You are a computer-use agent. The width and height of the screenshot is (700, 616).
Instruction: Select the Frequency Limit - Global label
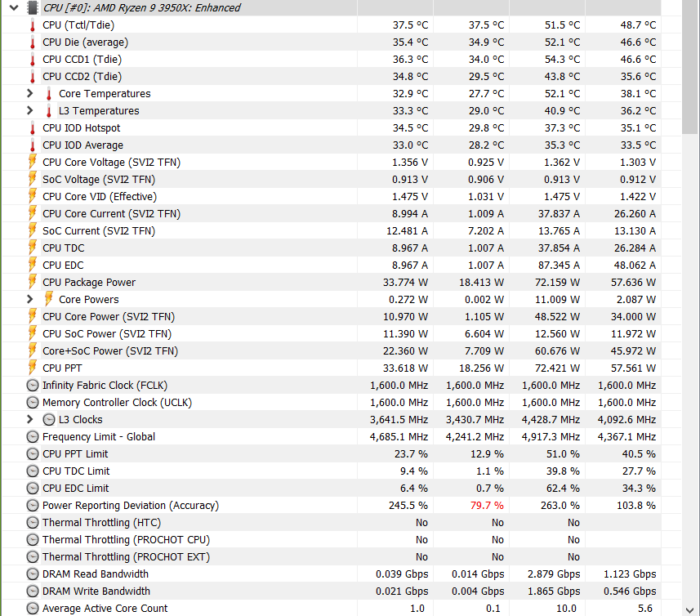(99, 436)
